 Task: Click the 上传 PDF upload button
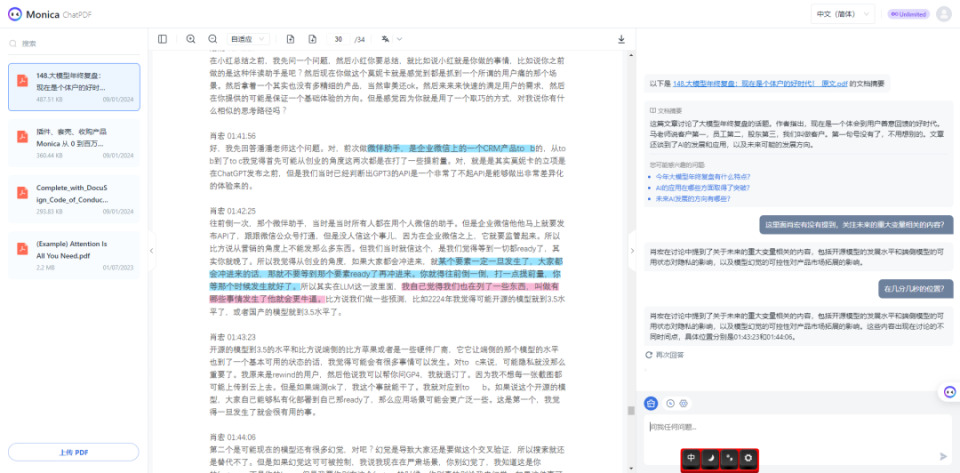point(73,452)
